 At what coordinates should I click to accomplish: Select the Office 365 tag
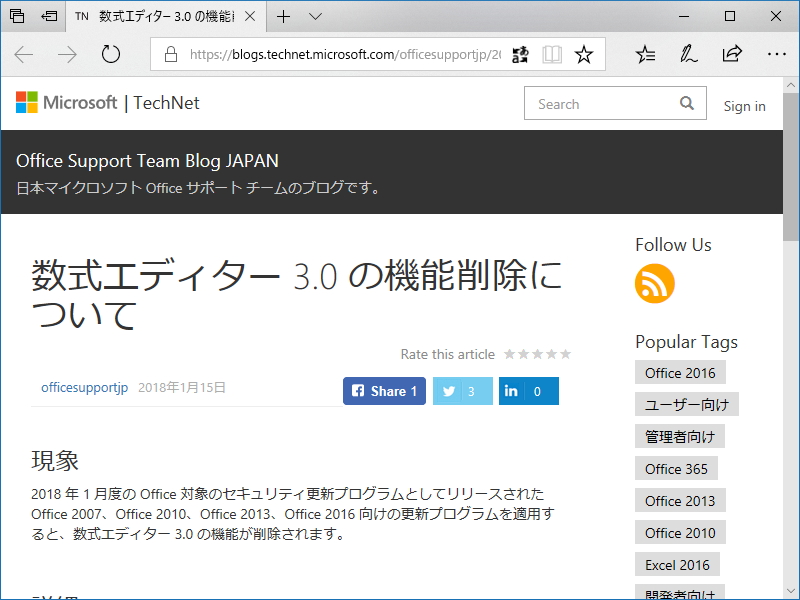tap(676, 468)
